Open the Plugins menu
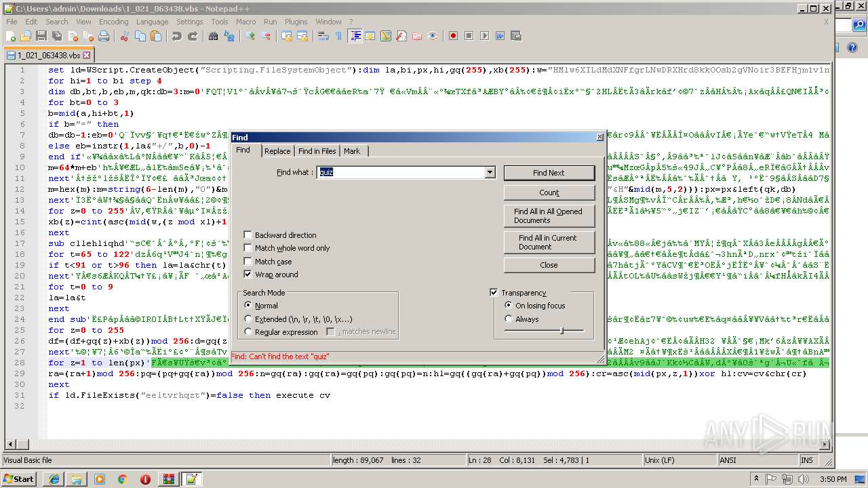868x488 pixels. tap(296, 22)
